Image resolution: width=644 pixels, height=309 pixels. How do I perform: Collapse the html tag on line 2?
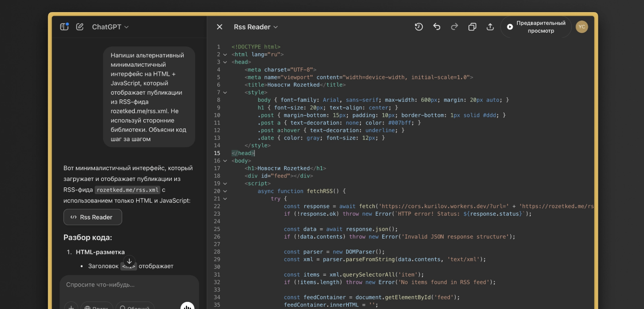(225, 55)
